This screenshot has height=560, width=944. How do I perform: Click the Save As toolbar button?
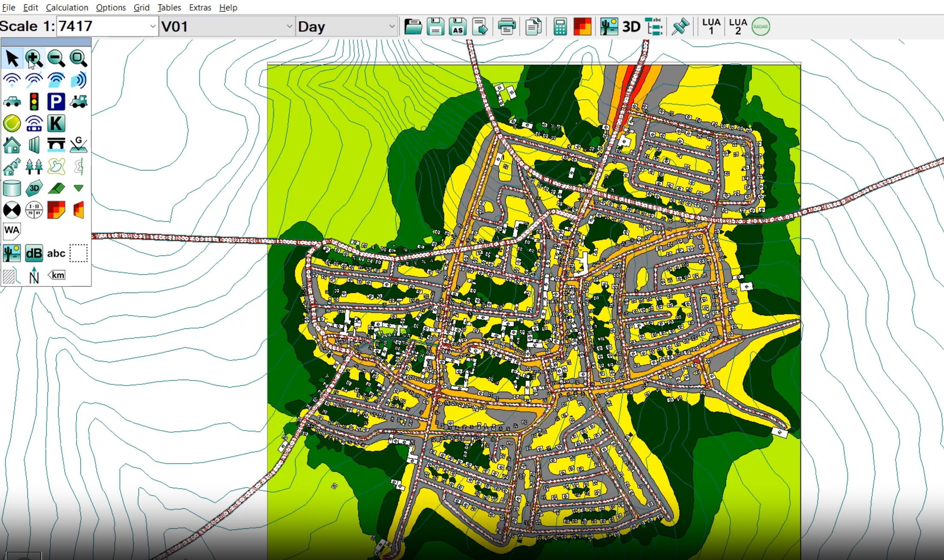pyautogui.click(x=457, y=27)
